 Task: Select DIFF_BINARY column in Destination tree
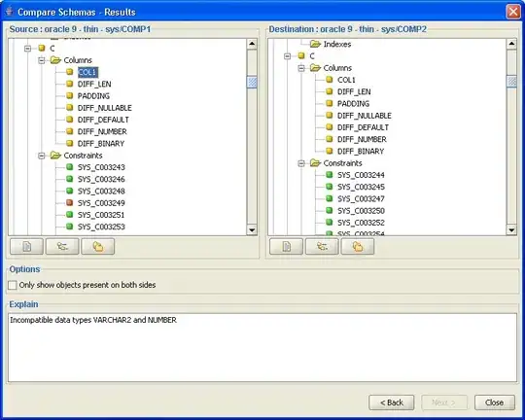click(x=361, y=152)
